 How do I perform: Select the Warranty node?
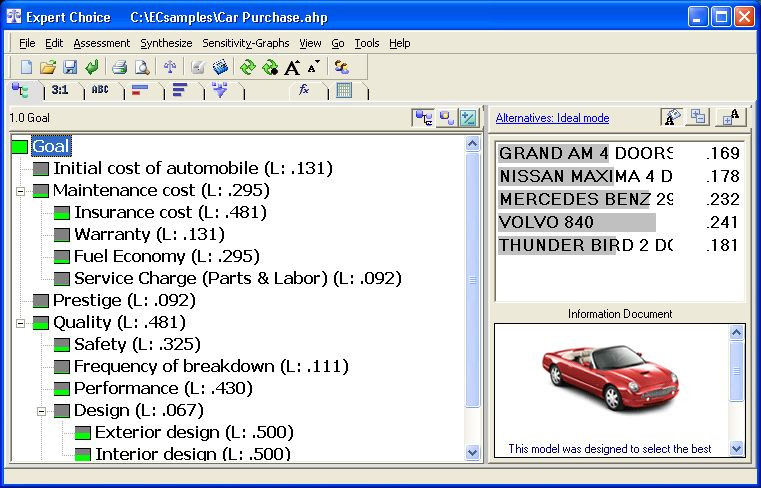click(x=149, y=235)
